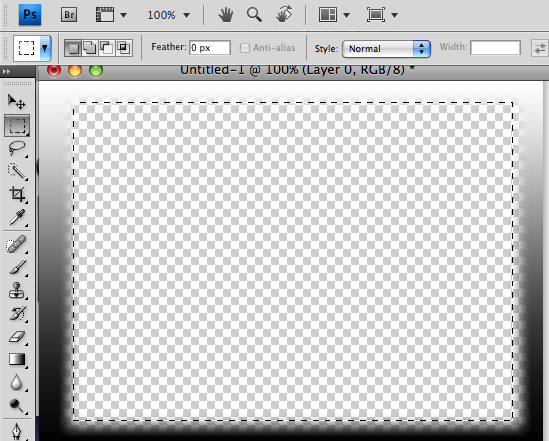Expand the tools panel with double arrows
Image resolution: width=549 pixels, height=441 pixels.
(6, 71)
